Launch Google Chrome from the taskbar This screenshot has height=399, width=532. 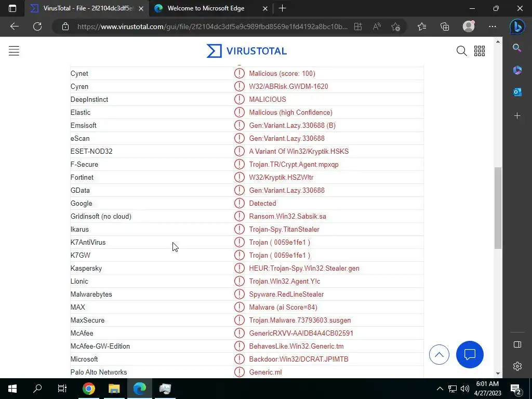click(88, 389)
